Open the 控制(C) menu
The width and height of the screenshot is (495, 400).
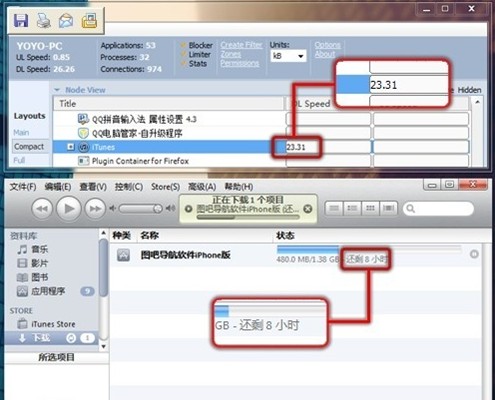click(129, 187)
